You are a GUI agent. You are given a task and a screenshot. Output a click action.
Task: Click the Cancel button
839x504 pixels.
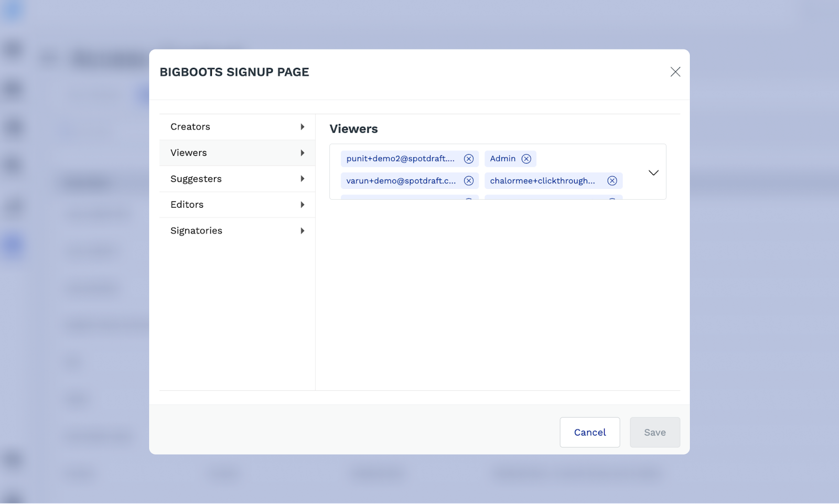(x=589, y=432)
